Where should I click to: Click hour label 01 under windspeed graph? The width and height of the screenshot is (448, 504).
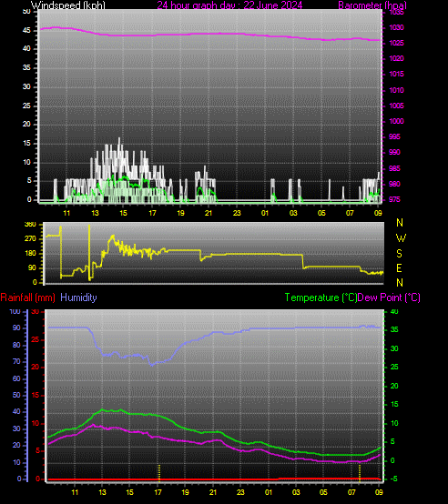pyautogui.click(x=265, y=213)
